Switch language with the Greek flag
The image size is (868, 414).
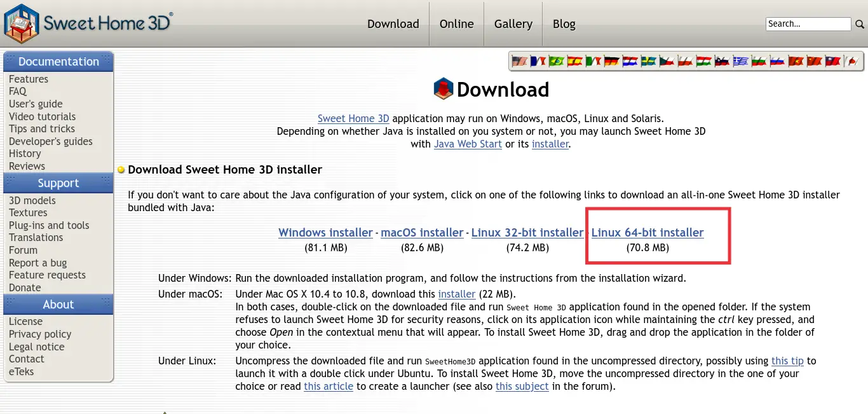(740, 62)
